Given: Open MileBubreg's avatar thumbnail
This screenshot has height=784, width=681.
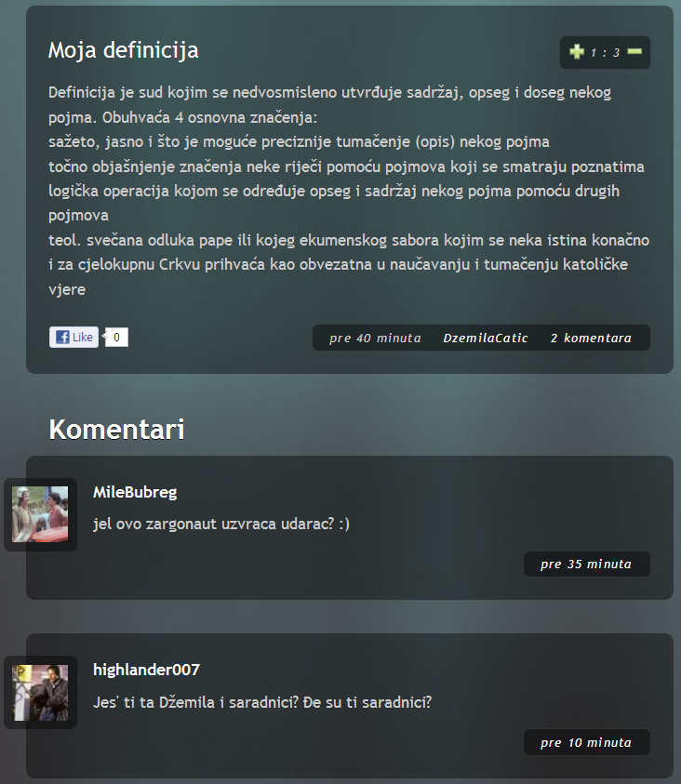Looking at the screenshot, I should (x=40, y=514).
